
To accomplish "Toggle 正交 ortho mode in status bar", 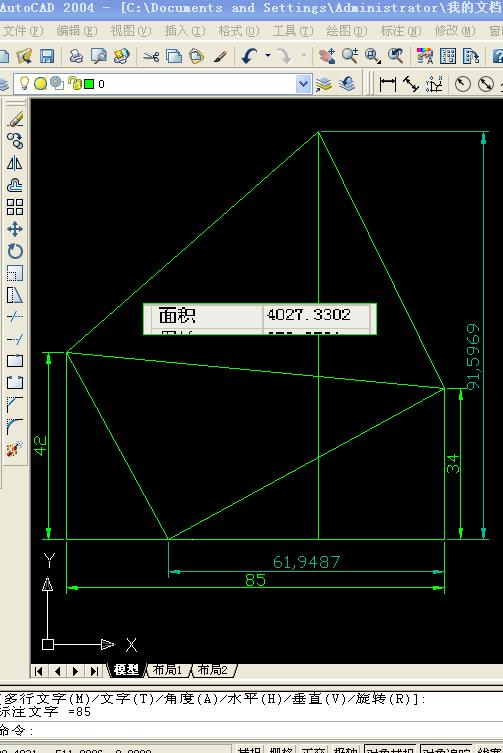I will coord(313,749).
